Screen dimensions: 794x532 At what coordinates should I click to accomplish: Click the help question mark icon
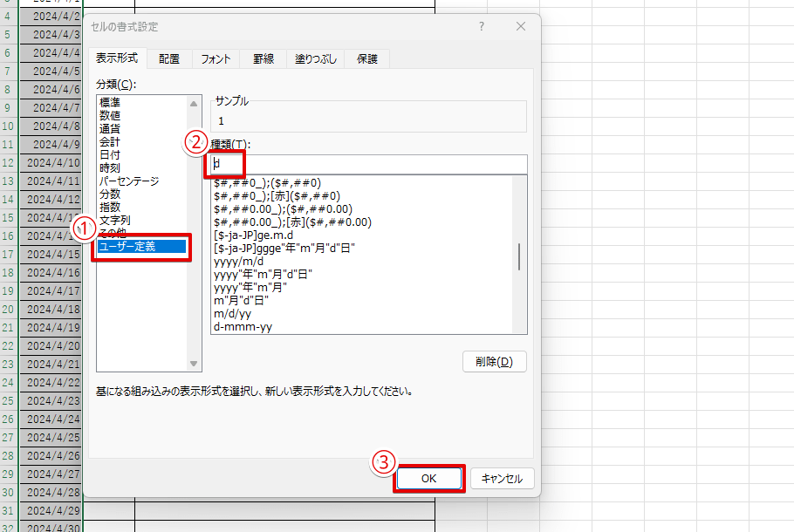coord(481,27)
